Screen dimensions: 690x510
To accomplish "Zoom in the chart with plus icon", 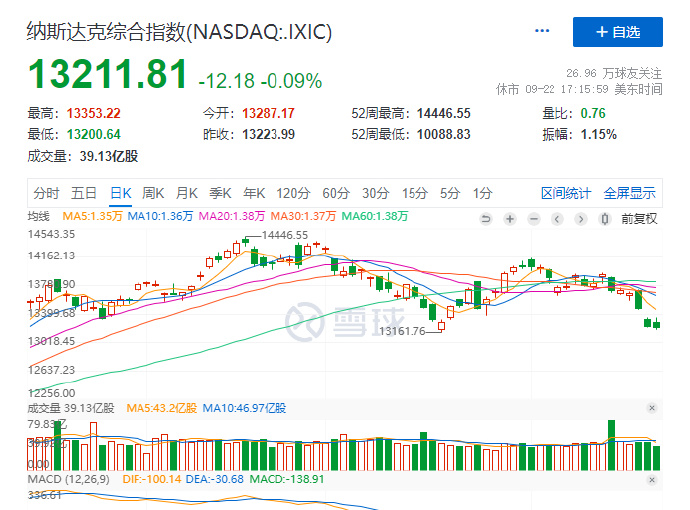I will pyautogui.click(x=510, y=219).
